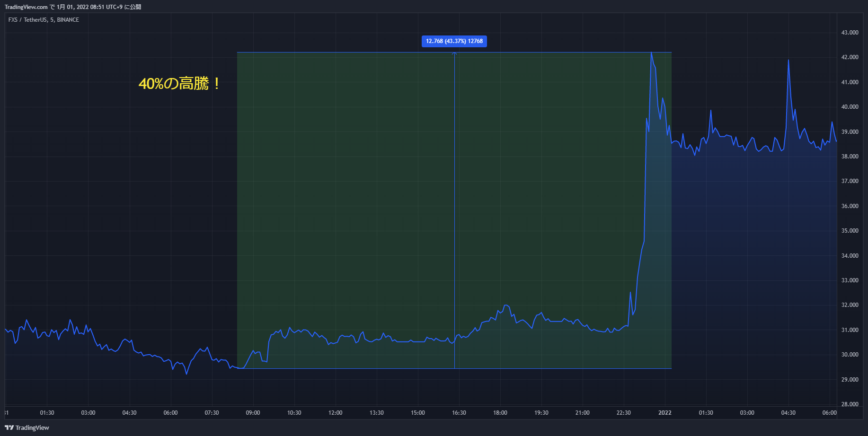Click the 18:00 time axis label
The height and width of the screenshot is (436, 868).
click(x=500, y=413)
